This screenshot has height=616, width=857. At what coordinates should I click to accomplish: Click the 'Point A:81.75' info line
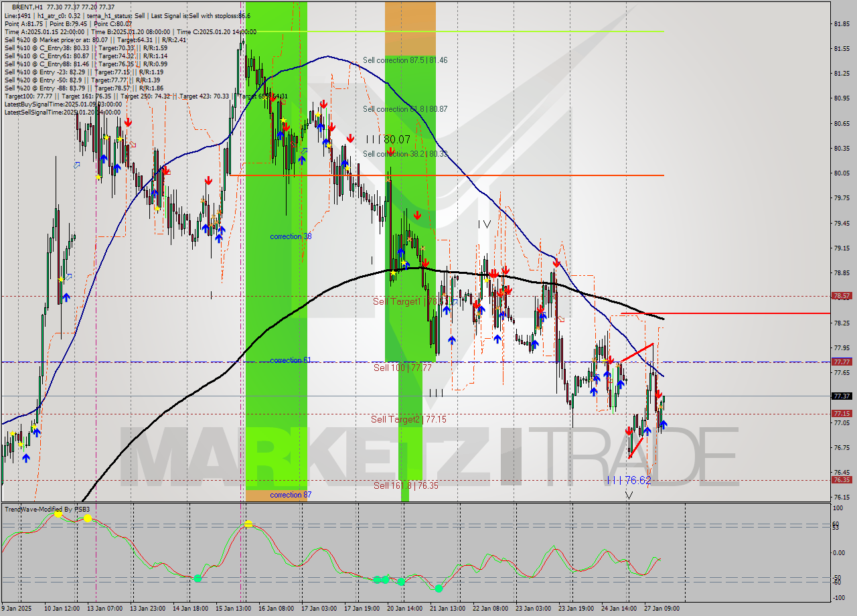[68, 23]
